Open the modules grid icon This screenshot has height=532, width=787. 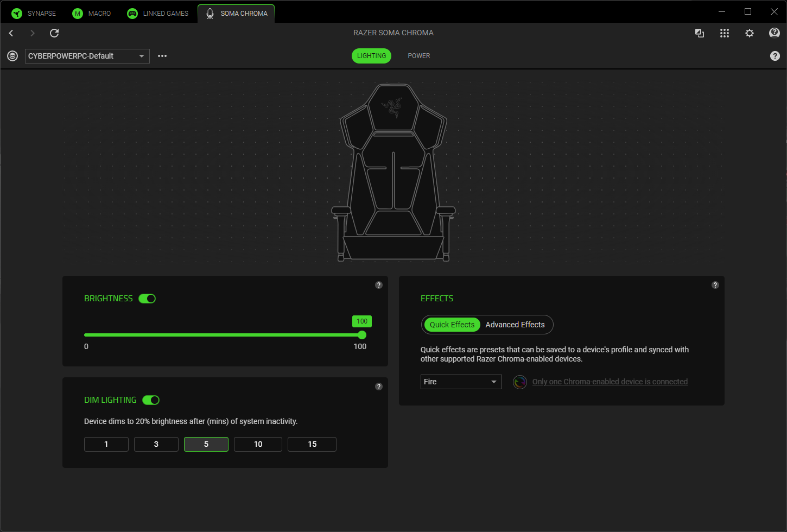725,33
